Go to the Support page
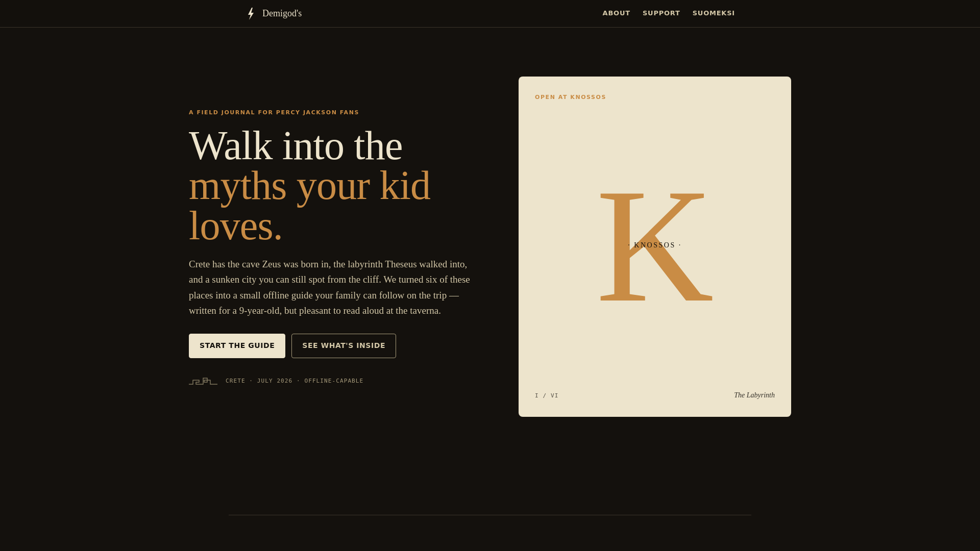 point(661,13)
